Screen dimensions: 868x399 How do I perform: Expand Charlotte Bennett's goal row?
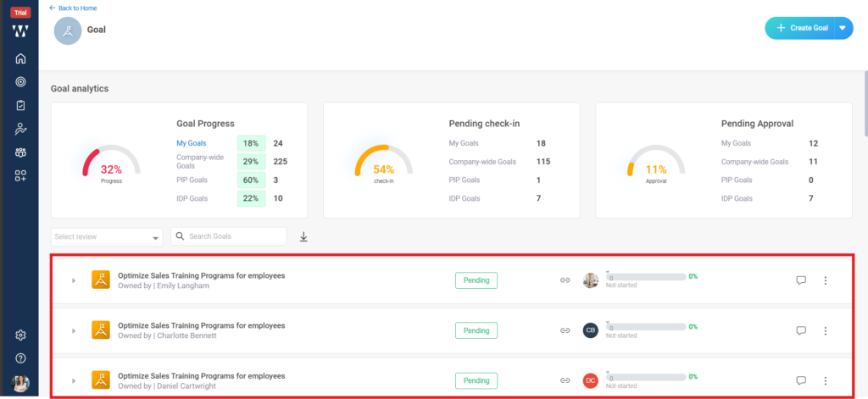tap(73, 330)
